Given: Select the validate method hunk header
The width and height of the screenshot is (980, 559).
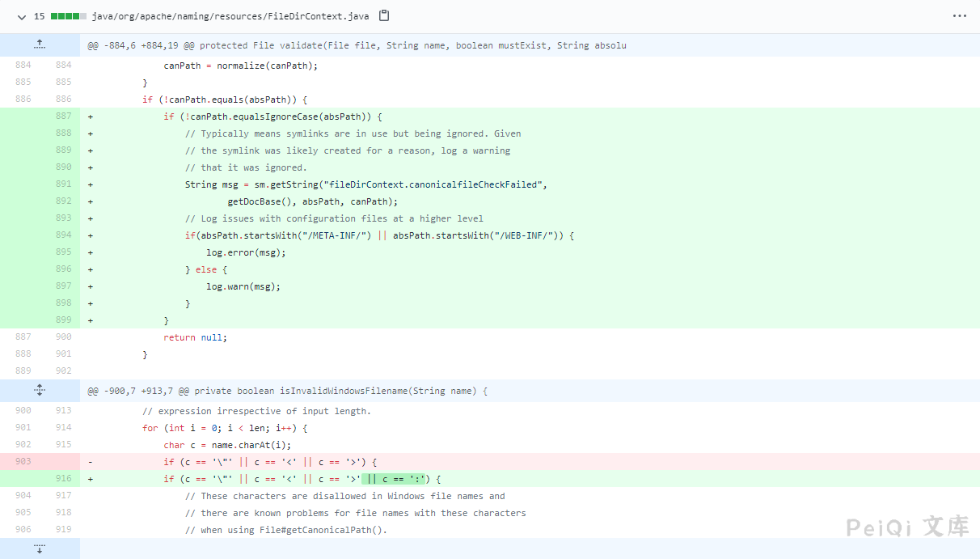Looking at the screenshot, I should click(x=357, y=45).
